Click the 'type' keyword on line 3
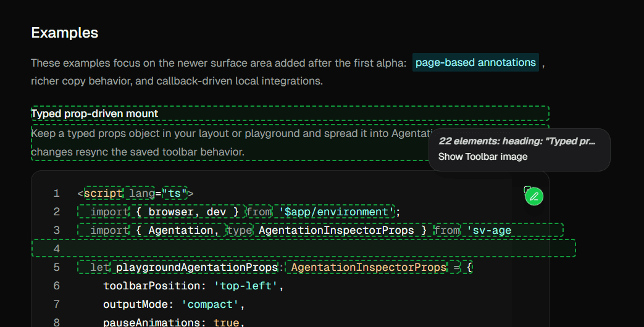Viewport: 644px width, 327px height. click(240, 230)
